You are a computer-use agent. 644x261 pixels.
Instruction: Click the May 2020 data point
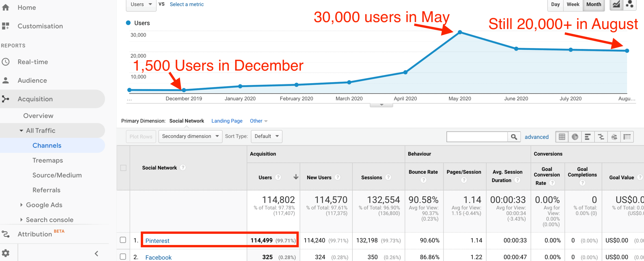coord(460,32)
